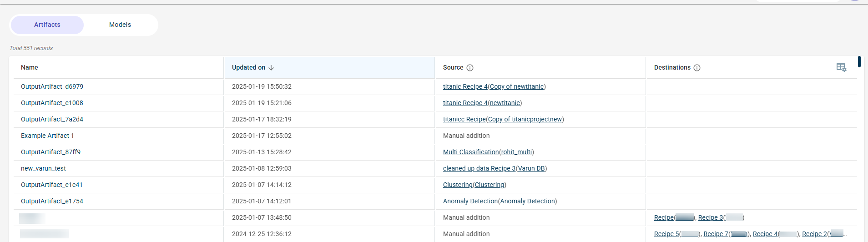The width and height of the screenshot is (868, 242).
Task: Follow the titanic Recipe 4(newtitanic) source link
Action: point(482,103)
